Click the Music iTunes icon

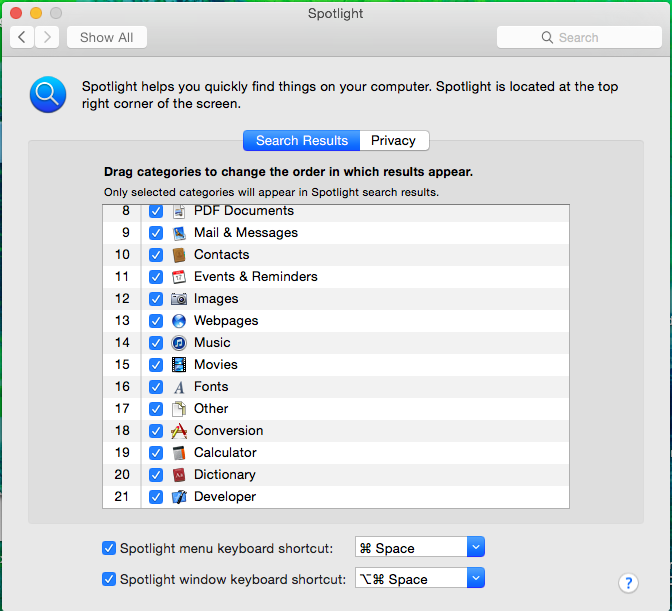[179, 343]
